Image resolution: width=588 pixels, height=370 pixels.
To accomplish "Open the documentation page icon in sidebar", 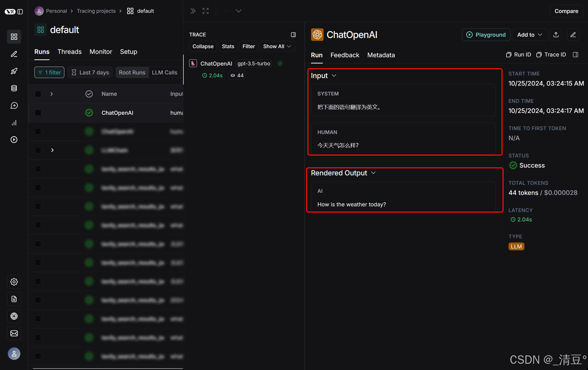I will 14,299.
